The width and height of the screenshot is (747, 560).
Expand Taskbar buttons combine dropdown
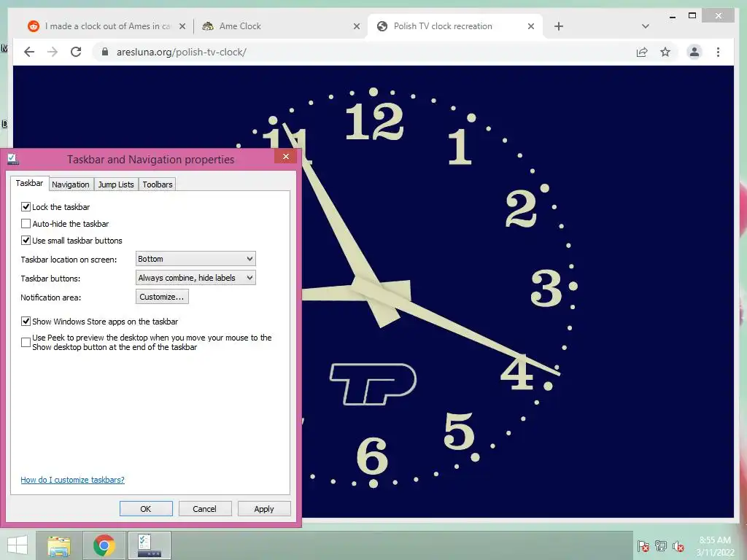pyautogui.click(x=196, y=278)
